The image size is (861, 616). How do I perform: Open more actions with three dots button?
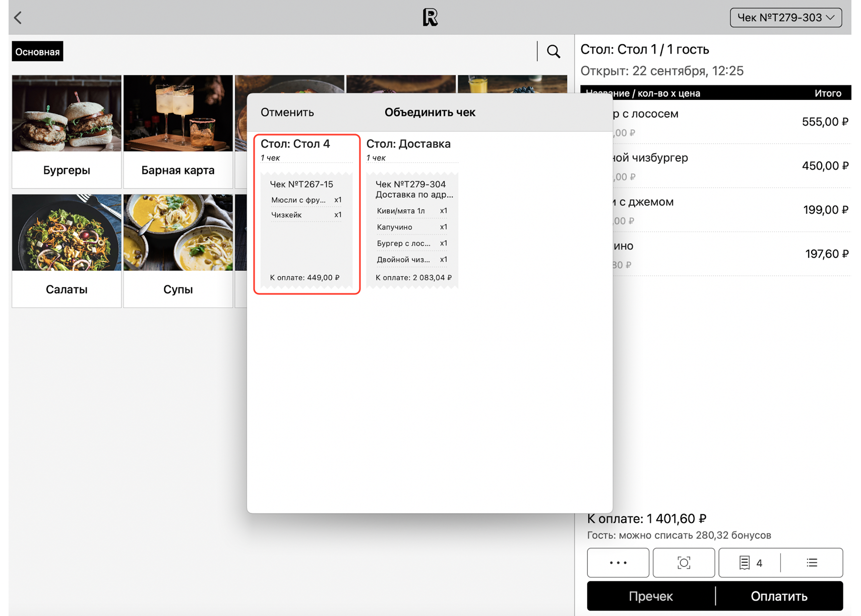(x=618, y=563)
